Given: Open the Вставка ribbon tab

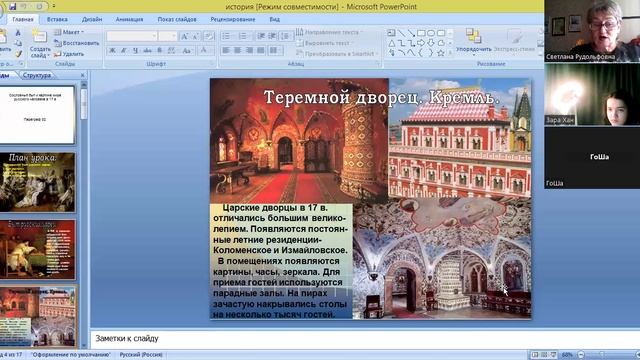Looking at the screenshot, I should (x=57, y=19).
